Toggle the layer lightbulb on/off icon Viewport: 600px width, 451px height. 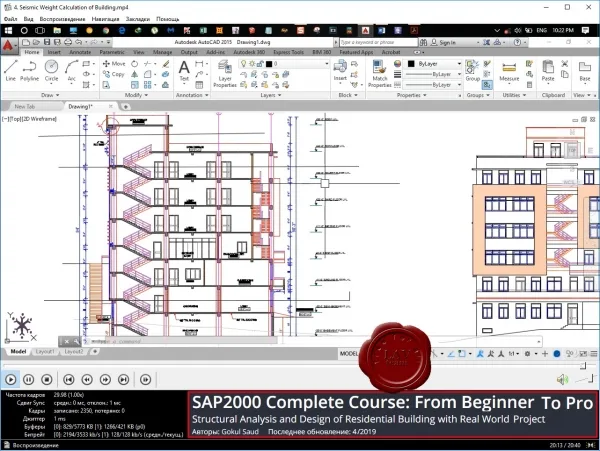tap(243, 64)
